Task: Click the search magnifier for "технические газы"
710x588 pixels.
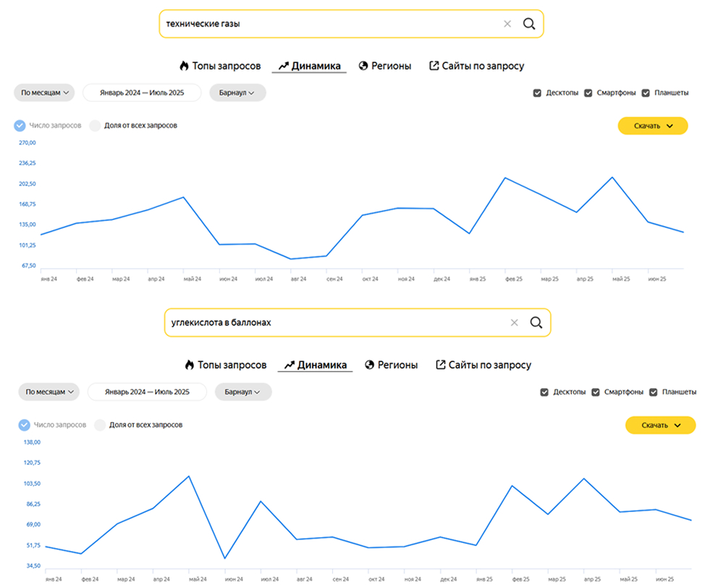Action: coord(529,24)
